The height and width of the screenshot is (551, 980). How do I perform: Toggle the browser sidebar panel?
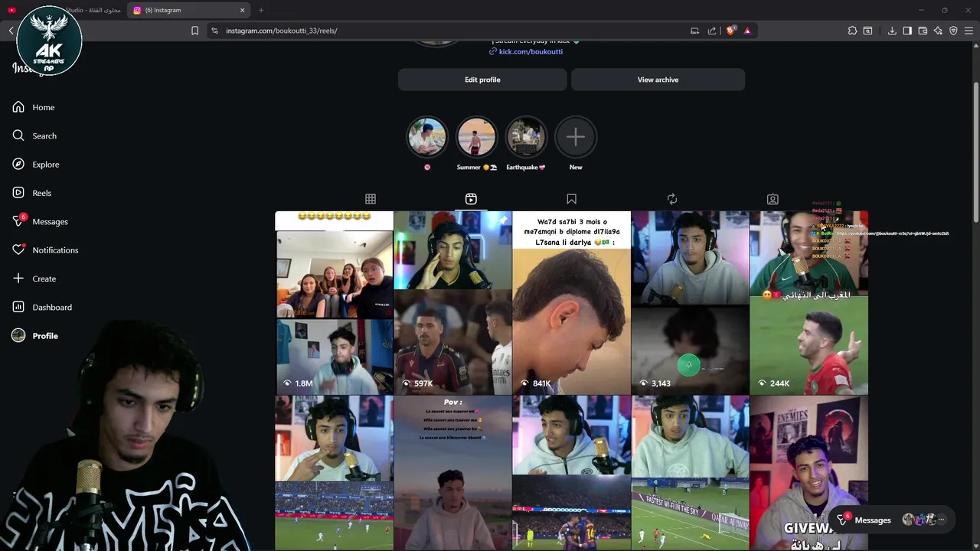click(907, 31)
